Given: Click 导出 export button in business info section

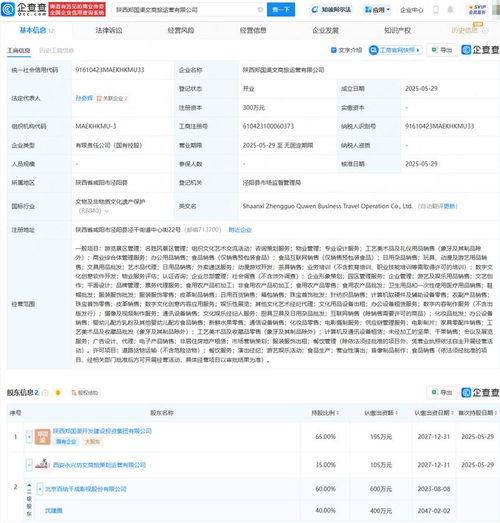Looking at the screenshot, I should tap(442, 50).
